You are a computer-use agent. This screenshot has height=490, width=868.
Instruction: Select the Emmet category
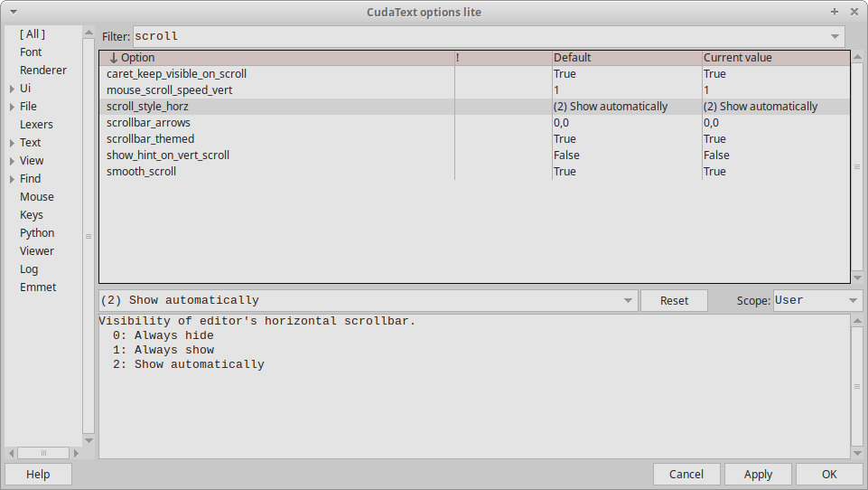[38, 287]
